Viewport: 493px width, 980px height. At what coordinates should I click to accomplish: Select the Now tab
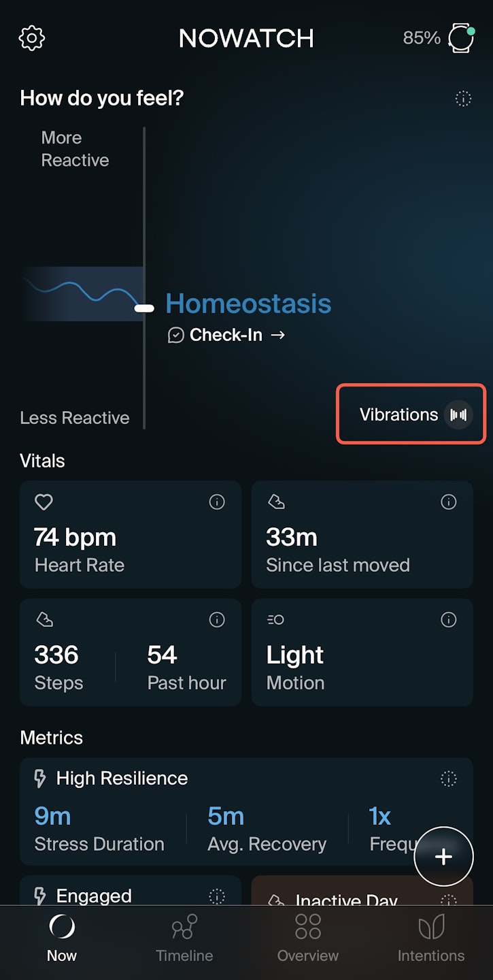(62, 938)
